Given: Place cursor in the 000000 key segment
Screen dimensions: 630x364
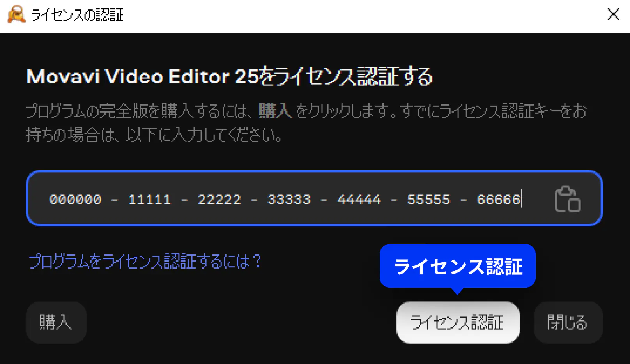Looking at the screenshot, I should (75, 200).
